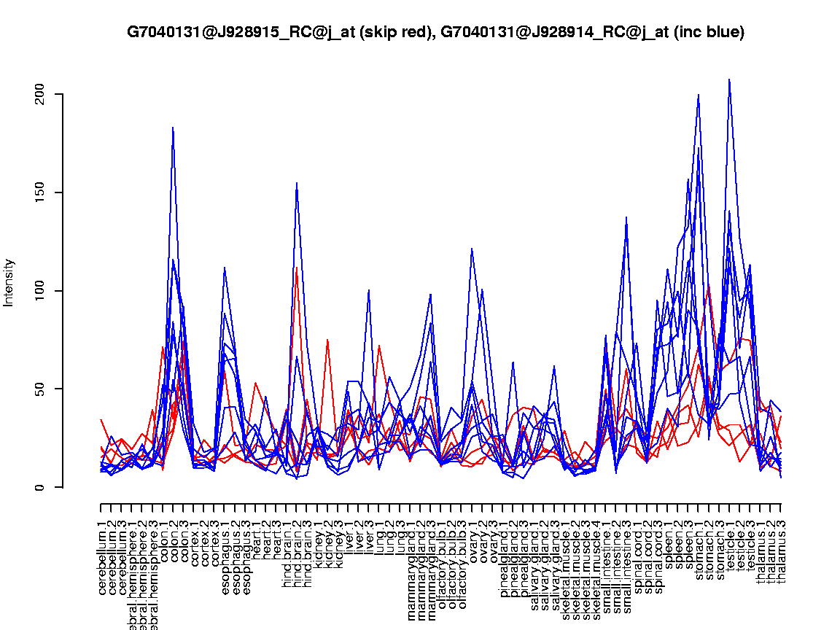This screenshot has height=630, width=840.
Task: Click the blue peak above ovary.1
Action: click(x=472, y=249)
